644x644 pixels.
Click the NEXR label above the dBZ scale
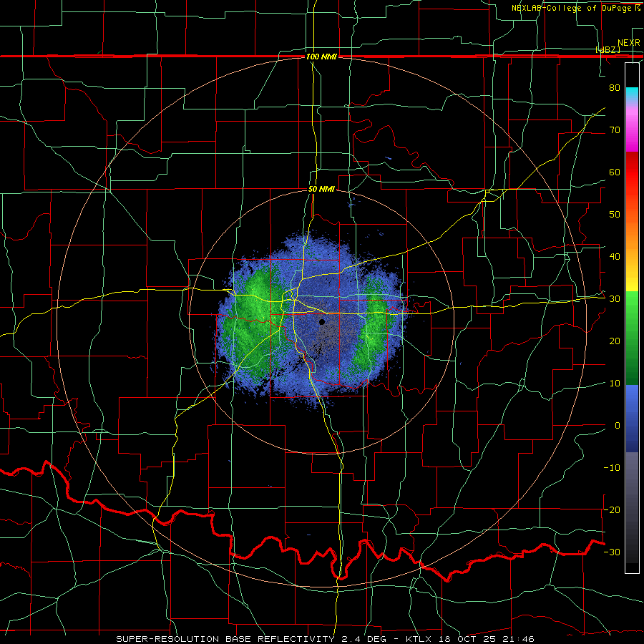click(x=628, y=43)
